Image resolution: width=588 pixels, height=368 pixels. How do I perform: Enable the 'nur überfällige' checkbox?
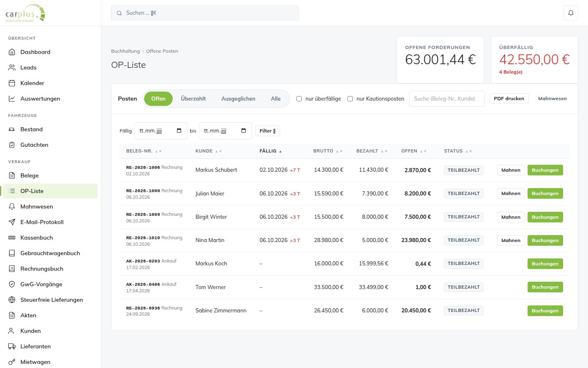[299, 99]
